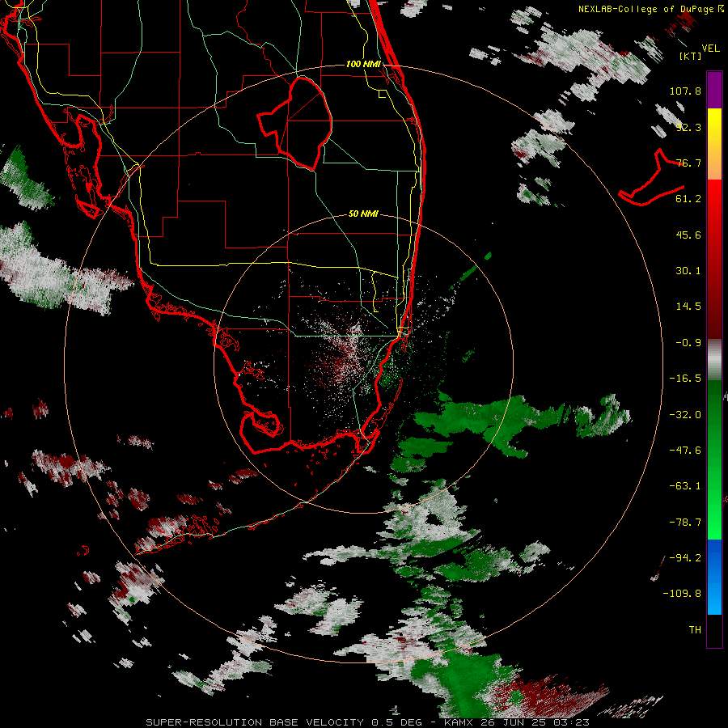Select the 76.7 velocity scale value

tap(688, 163)
